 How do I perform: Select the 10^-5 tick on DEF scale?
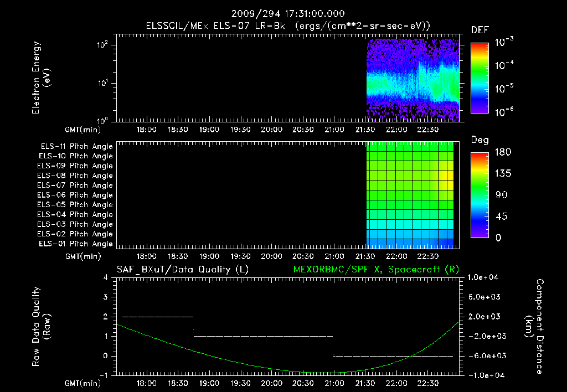(504, 88)
